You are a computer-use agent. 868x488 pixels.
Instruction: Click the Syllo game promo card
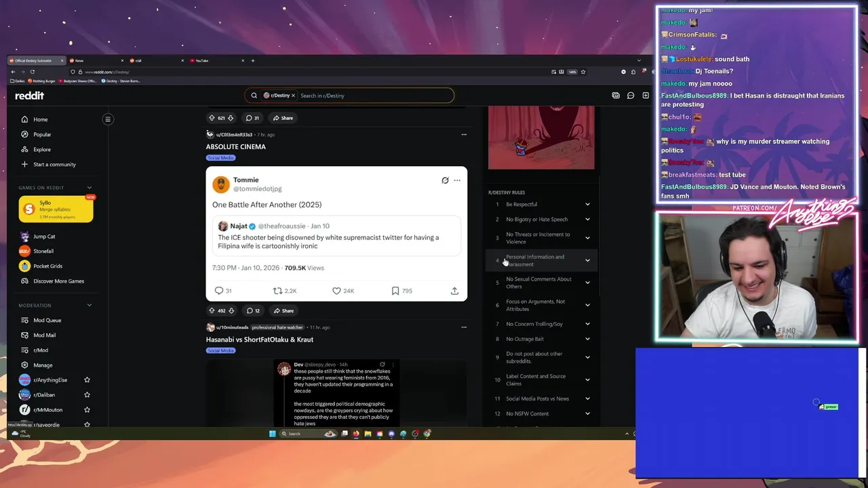coord(56,209)
